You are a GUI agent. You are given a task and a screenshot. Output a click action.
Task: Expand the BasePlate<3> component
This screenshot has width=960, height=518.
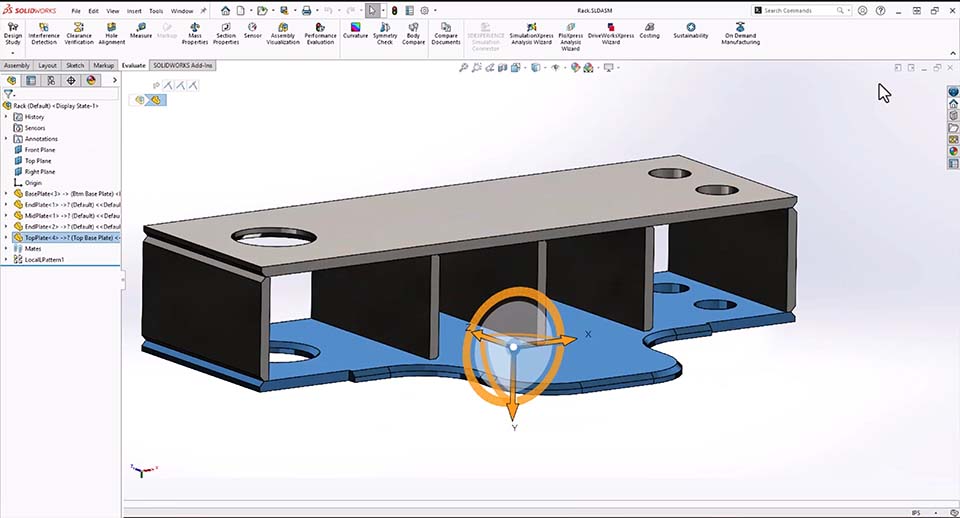click(6, 193)
